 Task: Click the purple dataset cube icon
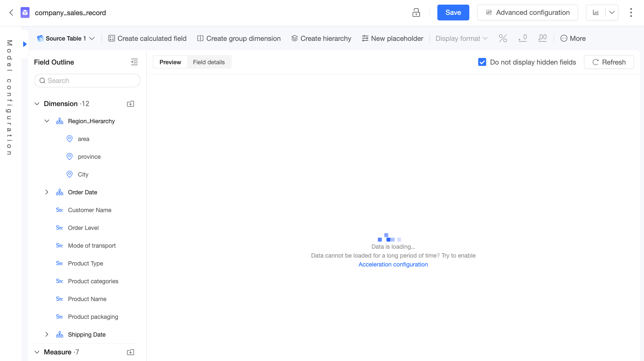pos(25,13)
